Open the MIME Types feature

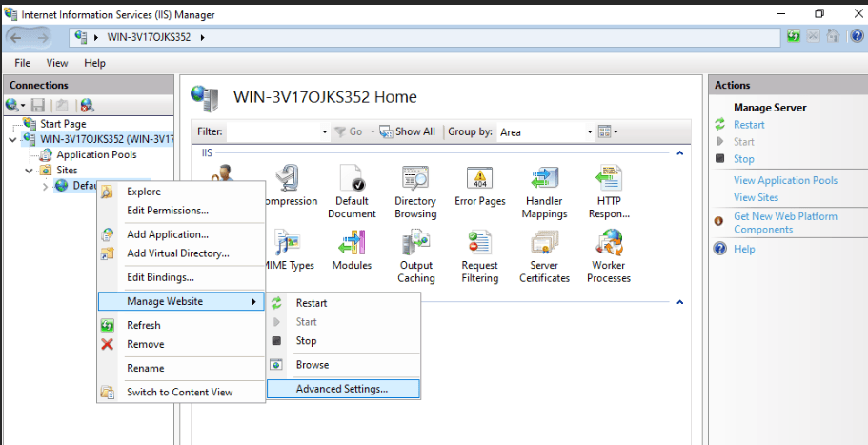[x=291, y=251]
